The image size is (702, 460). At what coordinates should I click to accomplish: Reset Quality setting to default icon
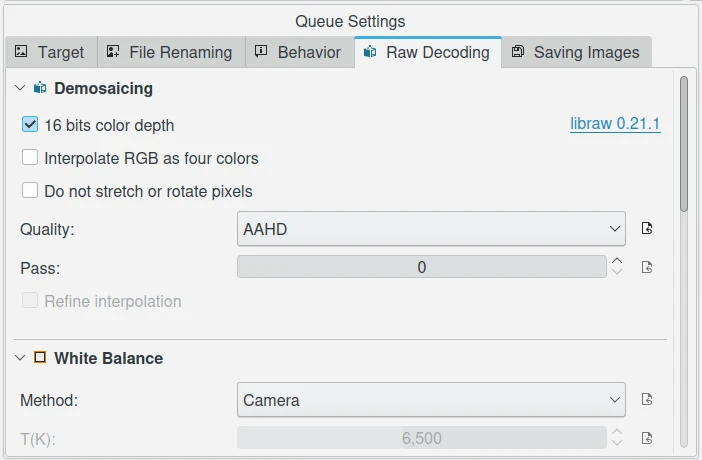647,229
